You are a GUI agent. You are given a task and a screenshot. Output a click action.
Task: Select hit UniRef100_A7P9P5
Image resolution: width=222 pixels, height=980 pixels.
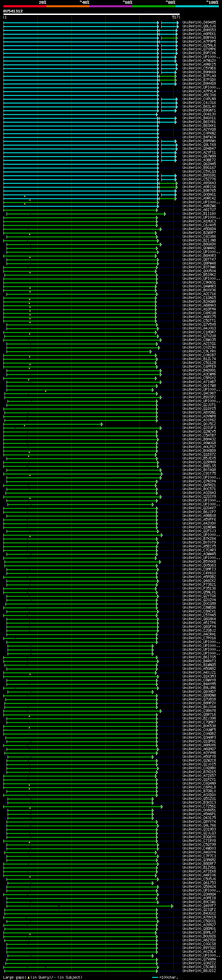[199, 41]
